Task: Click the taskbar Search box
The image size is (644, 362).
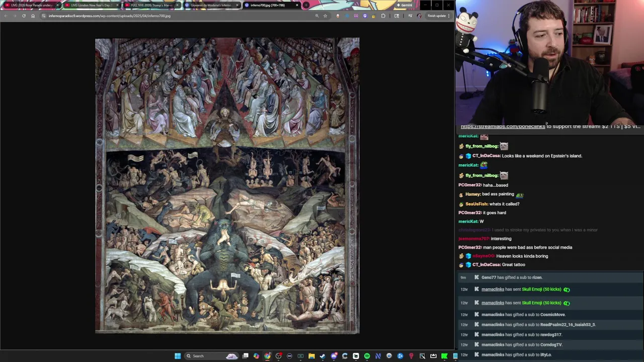Action: [x=211, y=356]
